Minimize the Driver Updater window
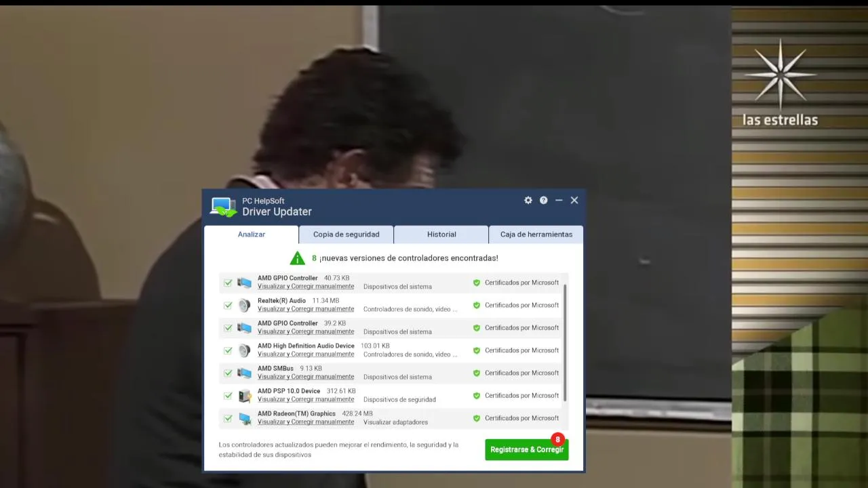Screen dimensions: 868x488 point(559,200)
